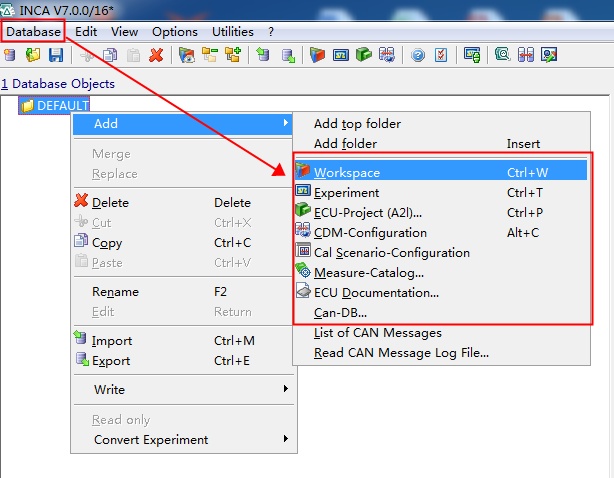The width and height of the screenshot is (614, 478).
Task: Choose Export in the context menu
Action: pos(183,361)
